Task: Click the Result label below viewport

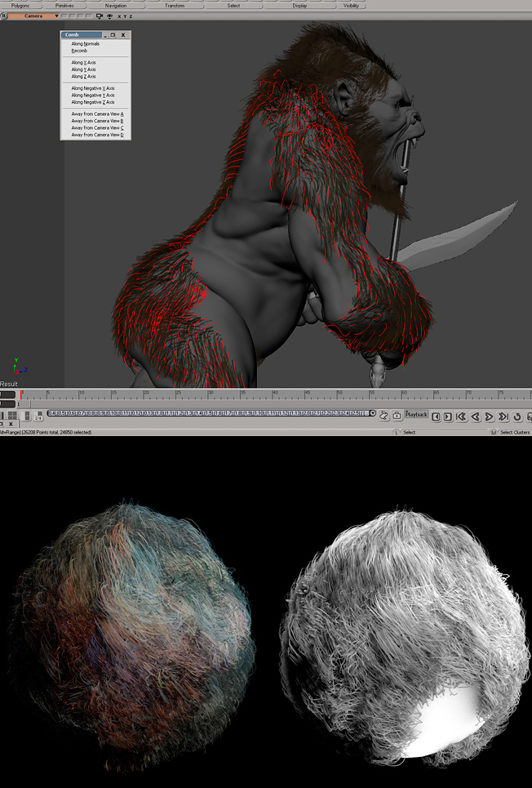Action: click(x=9, y=384)
